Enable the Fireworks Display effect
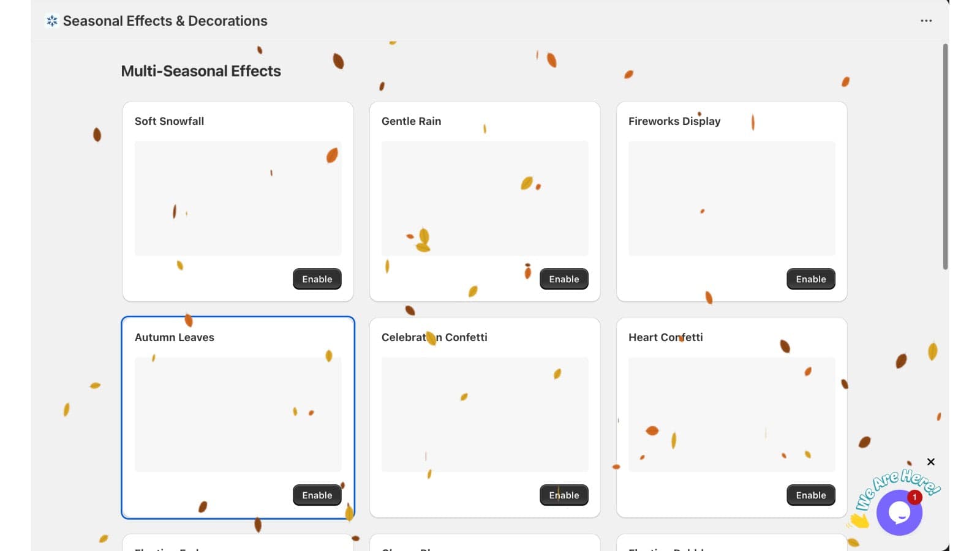 tap(811, 279)
